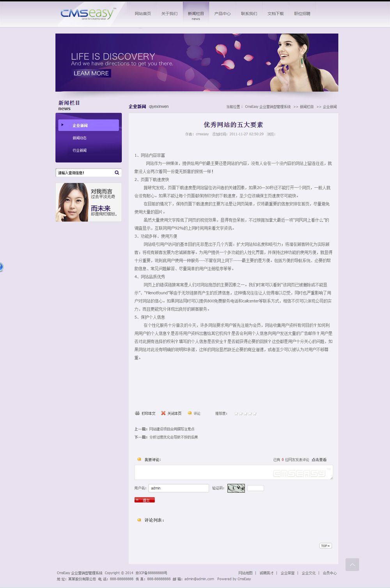Click the CMSeasy logo
Image resolution: width=390 pixels, height=588 pixels.
pyautogui.click(x=88, y=14)
